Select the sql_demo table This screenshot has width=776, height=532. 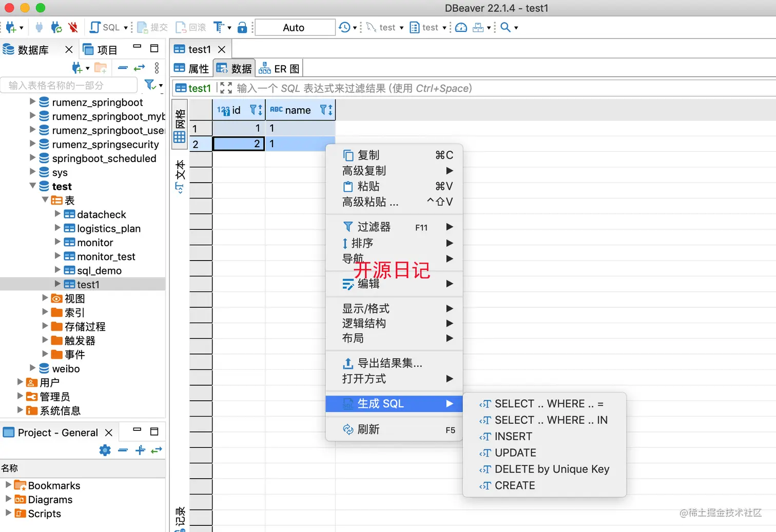(x=99, y=270)
